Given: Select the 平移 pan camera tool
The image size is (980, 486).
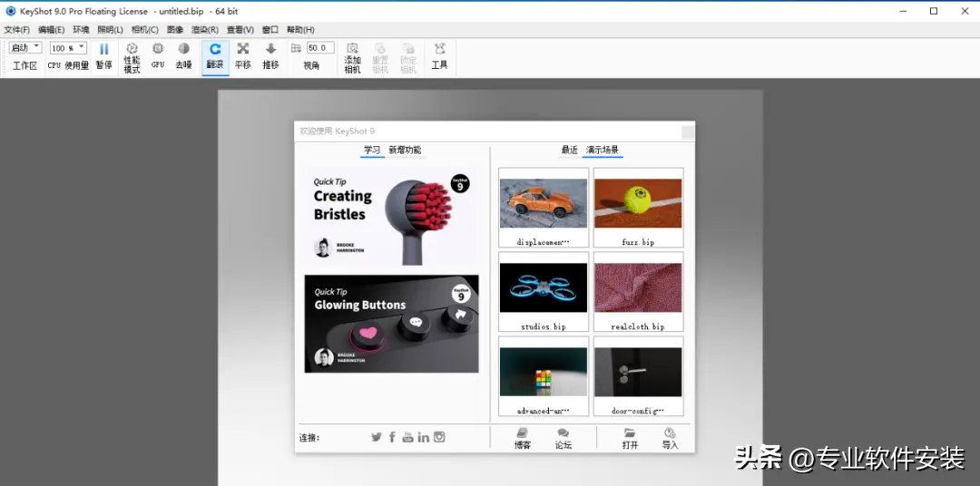Looking at the screenshot, I should [x=242, y=57].
